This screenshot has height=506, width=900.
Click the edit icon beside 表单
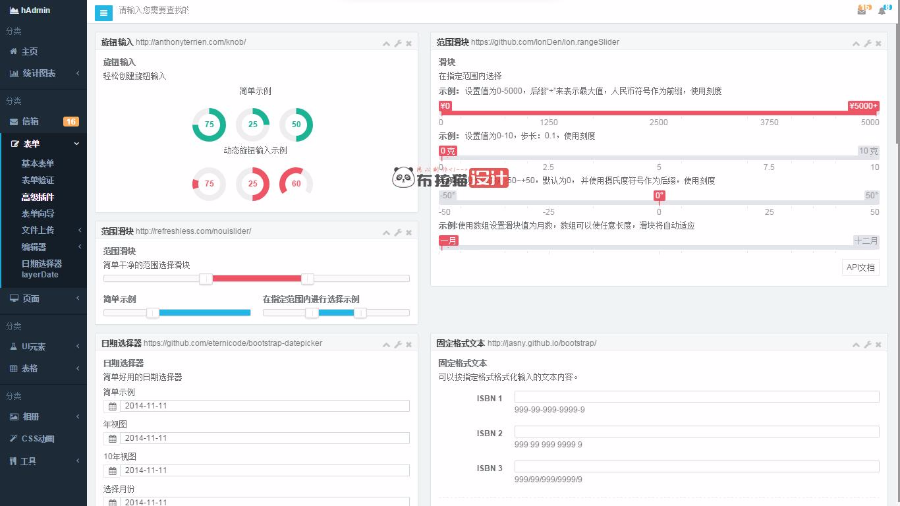[x=14, y=144]
